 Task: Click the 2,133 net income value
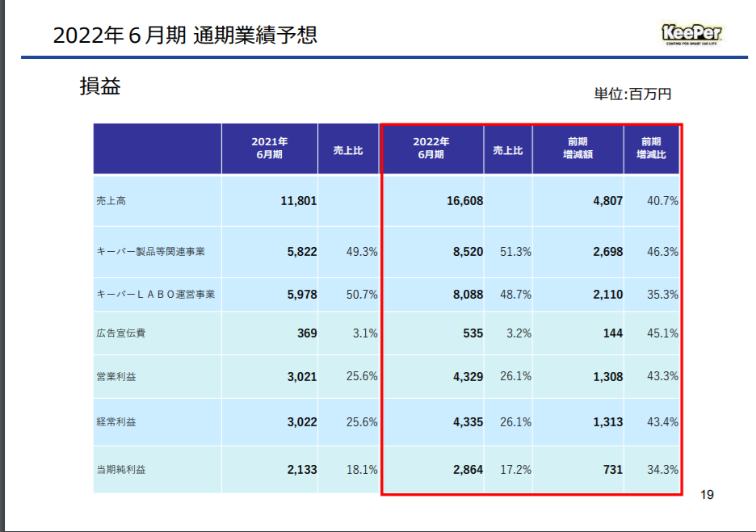(x=302, y=469)
